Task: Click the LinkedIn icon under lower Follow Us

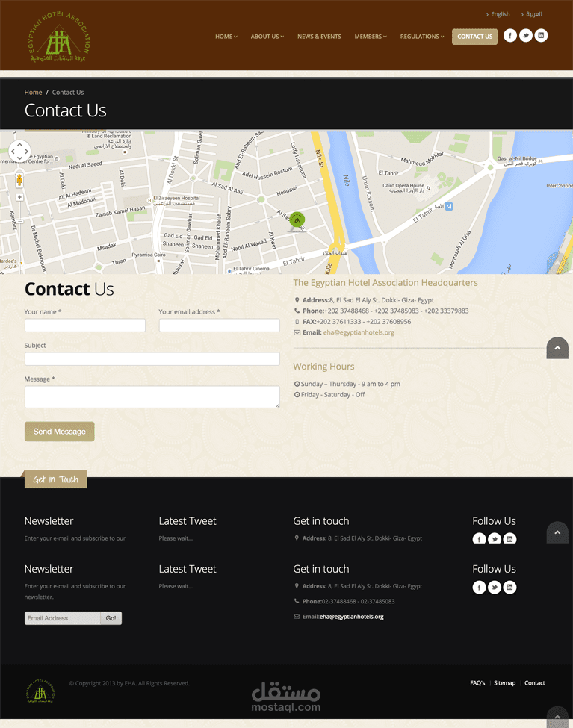Action: tap(509, 588)
